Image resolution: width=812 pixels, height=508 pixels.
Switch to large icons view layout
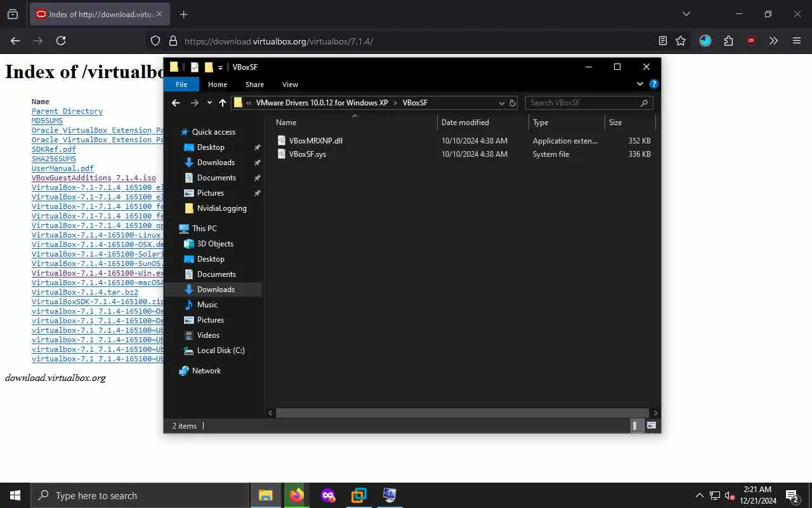(651, 426)
